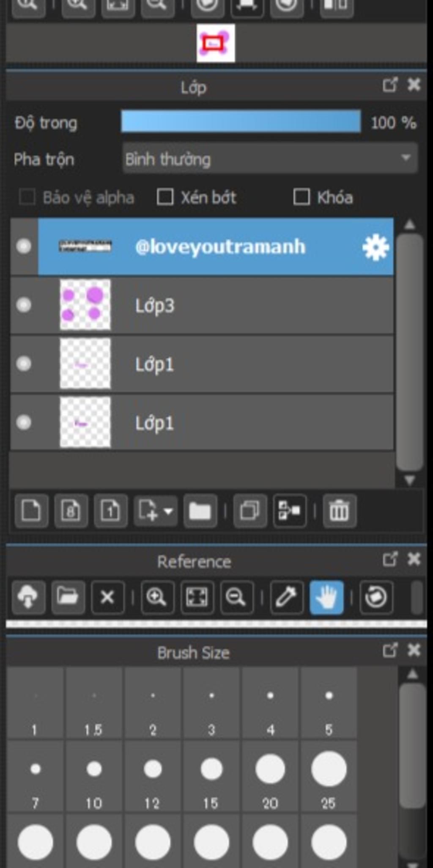Create a new 1-bit layer

point(110,511)
